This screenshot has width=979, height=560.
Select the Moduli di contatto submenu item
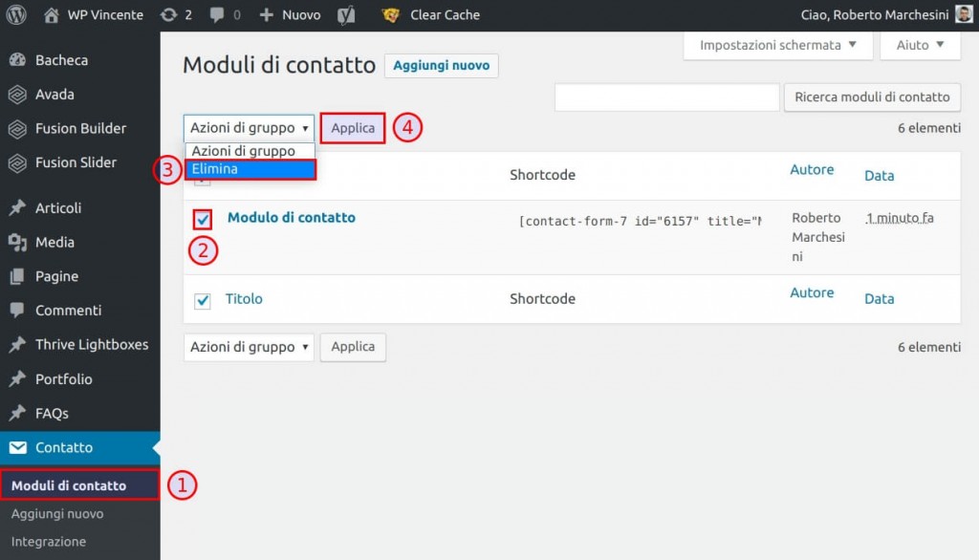coord(69,485)
